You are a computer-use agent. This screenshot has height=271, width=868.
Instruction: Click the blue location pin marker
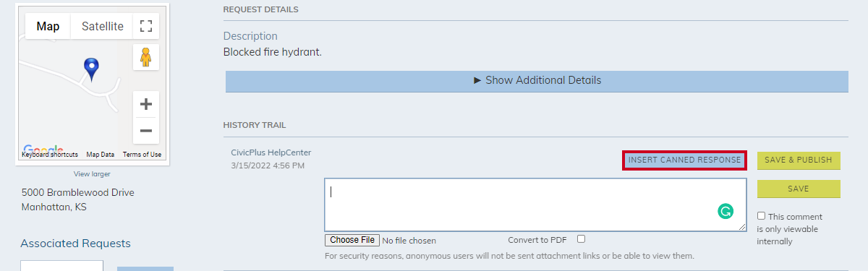[91, 69]
